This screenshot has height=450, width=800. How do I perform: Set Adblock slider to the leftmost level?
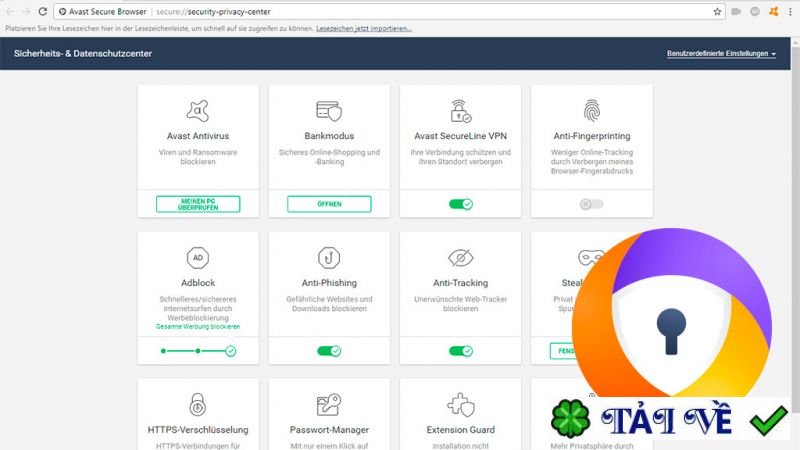tap(163, 351)
